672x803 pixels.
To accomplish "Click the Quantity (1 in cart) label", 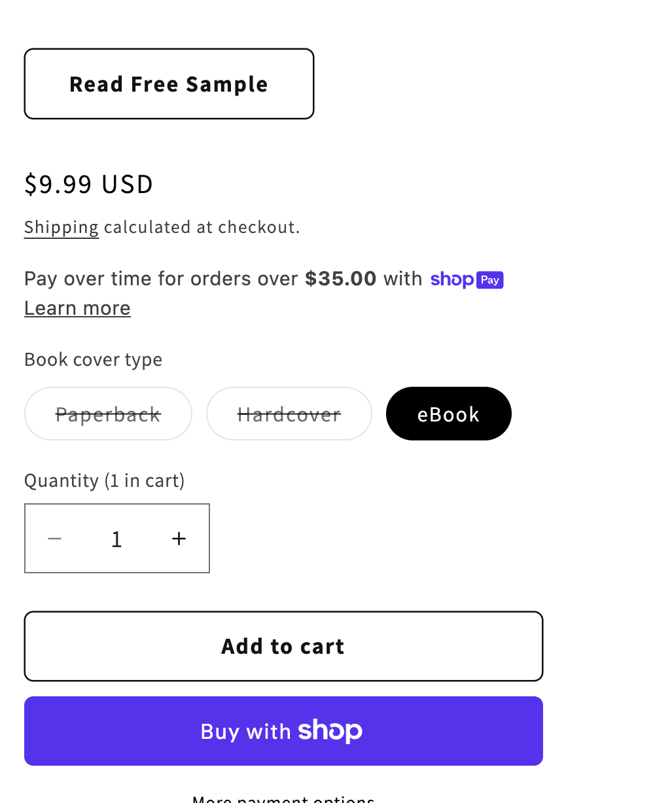I will click(x=104, y=480).
